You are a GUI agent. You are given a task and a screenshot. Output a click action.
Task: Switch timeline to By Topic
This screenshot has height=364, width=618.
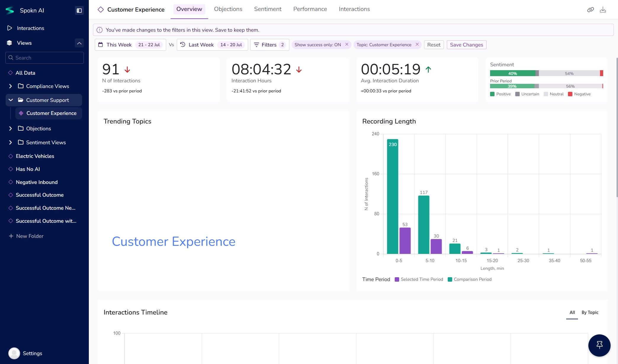[590, 312]
